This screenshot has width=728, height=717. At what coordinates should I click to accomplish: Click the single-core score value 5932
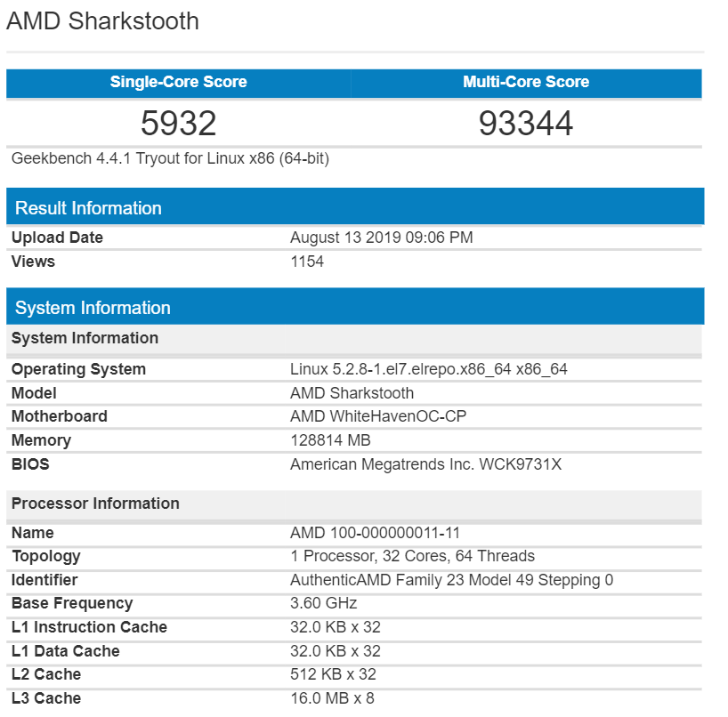[178, 124]
